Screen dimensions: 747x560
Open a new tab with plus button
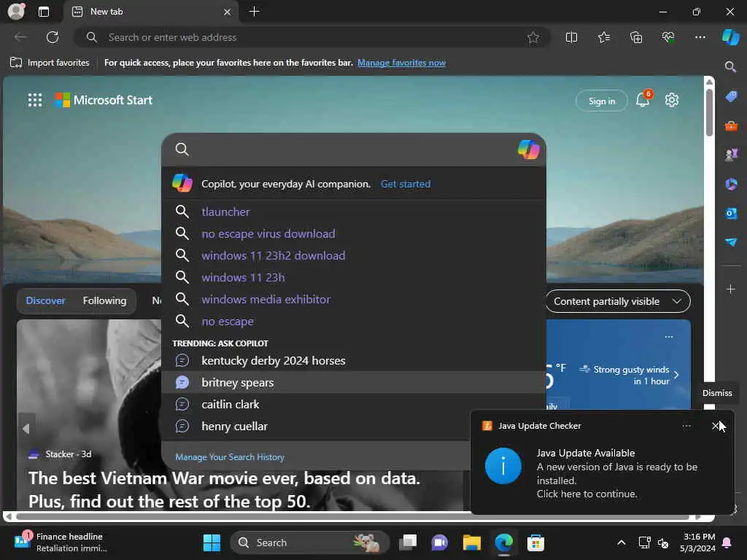pyautogui.click(x=255, y=12)
